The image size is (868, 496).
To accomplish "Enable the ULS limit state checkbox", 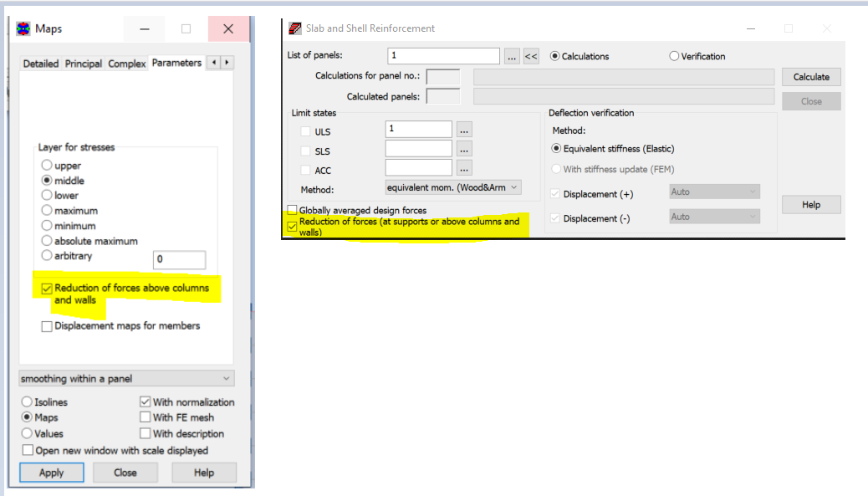I will point(305,131).
